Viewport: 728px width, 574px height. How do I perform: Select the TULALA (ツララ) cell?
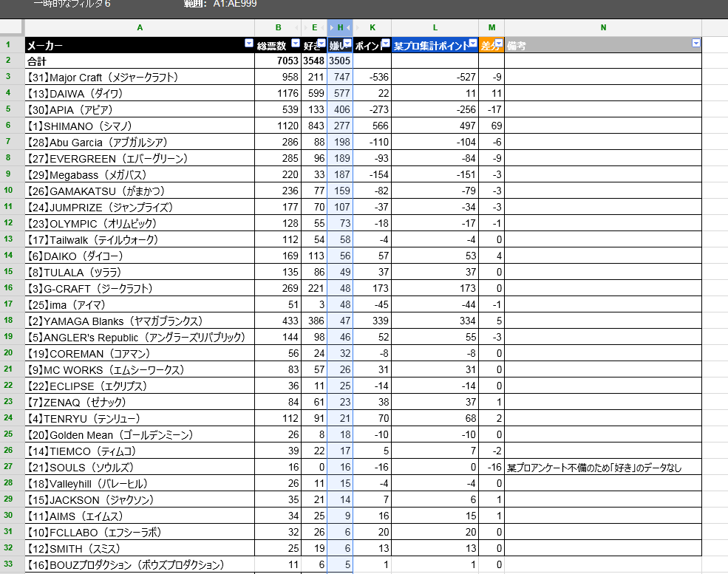point(140,272)
